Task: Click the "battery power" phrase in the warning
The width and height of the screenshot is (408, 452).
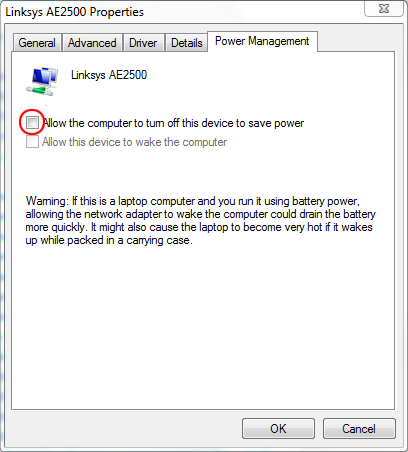Action: [x=325, y=201]
